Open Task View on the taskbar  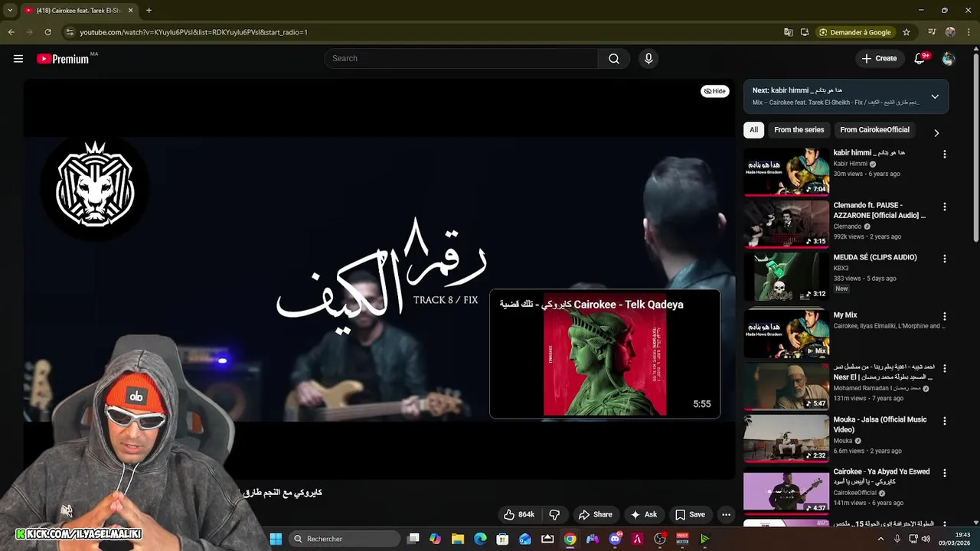413,539
